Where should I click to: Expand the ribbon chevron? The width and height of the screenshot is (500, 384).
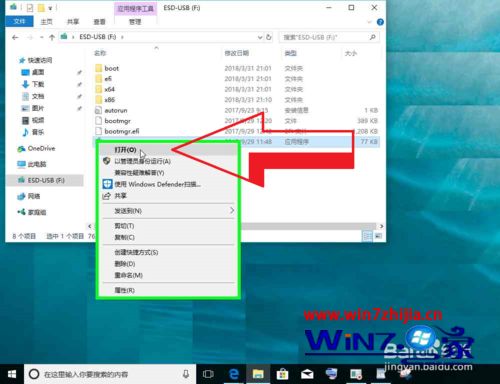pos(369,22)
